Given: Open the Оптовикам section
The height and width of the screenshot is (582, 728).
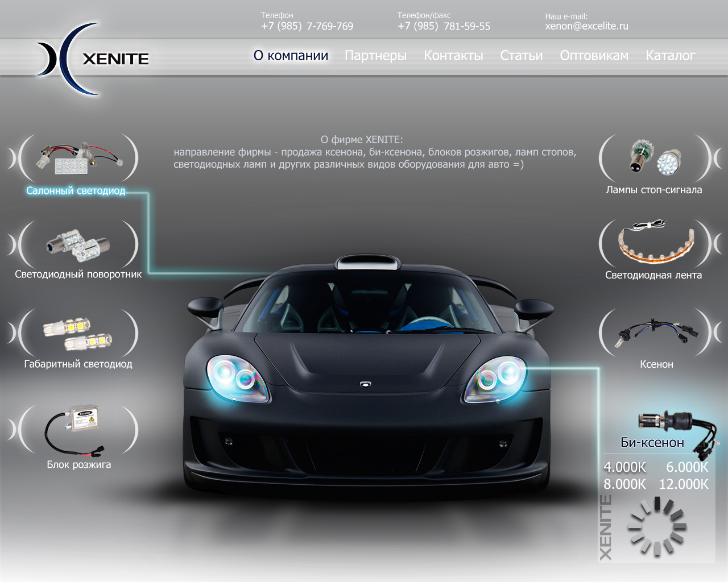Looking at the screenshot, I should point(594,56).
